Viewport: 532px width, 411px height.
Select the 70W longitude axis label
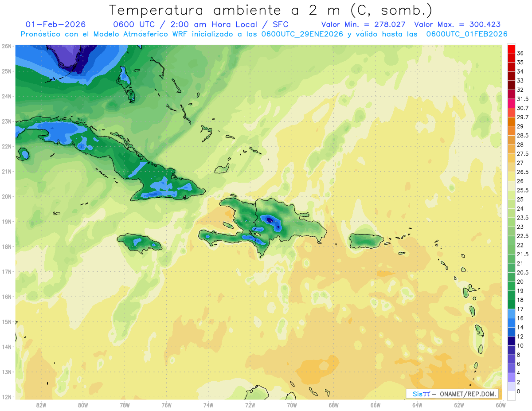[x=292, y=405]
